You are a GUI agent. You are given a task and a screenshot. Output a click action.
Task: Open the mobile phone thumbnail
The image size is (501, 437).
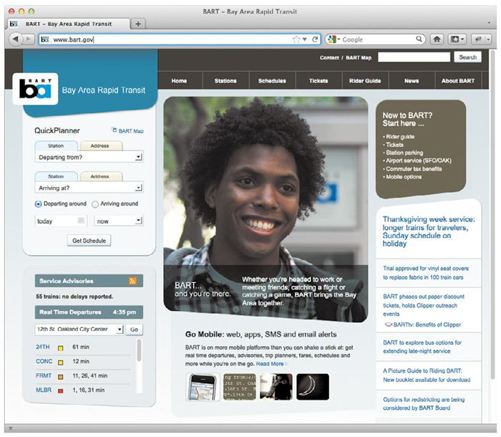click(x=202, y=387)
